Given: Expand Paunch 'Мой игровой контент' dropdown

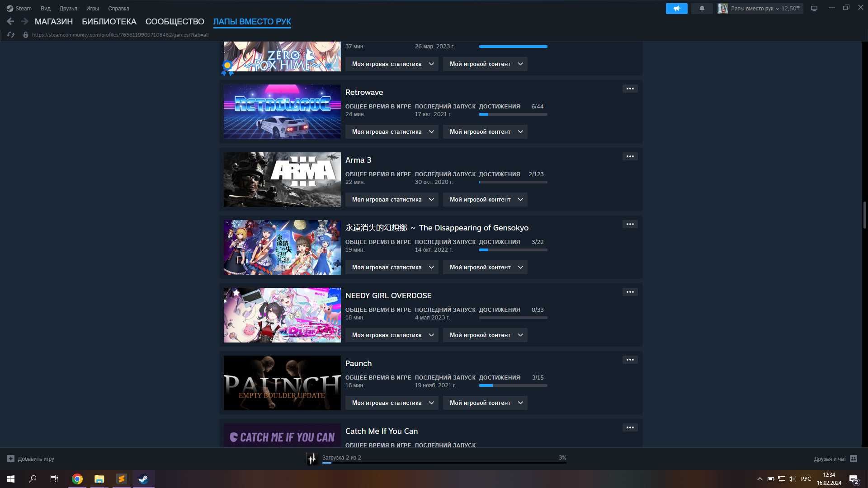Looking at the screenshot, I should [x=485, y=403].
